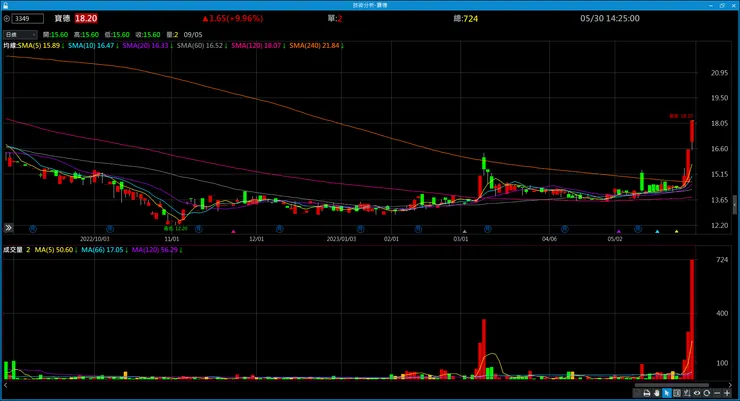Click the MA(66) 17.05 volume label
This screenshot has width=740, height=401.
(x=104, y=250)
